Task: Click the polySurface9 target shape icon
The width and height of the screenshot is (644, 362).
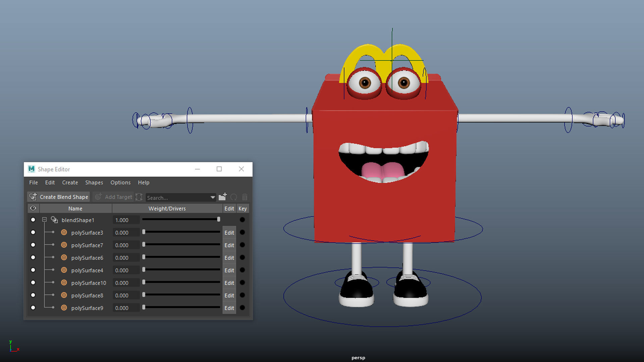Action: click(64, 308)
